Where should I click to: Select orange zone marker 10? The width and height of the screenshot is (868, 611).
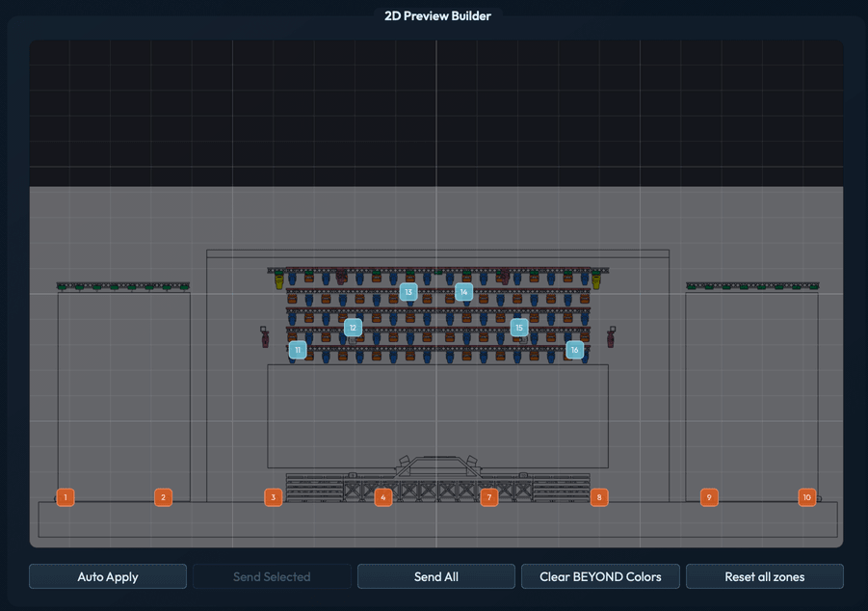click(x=807, y=497)
